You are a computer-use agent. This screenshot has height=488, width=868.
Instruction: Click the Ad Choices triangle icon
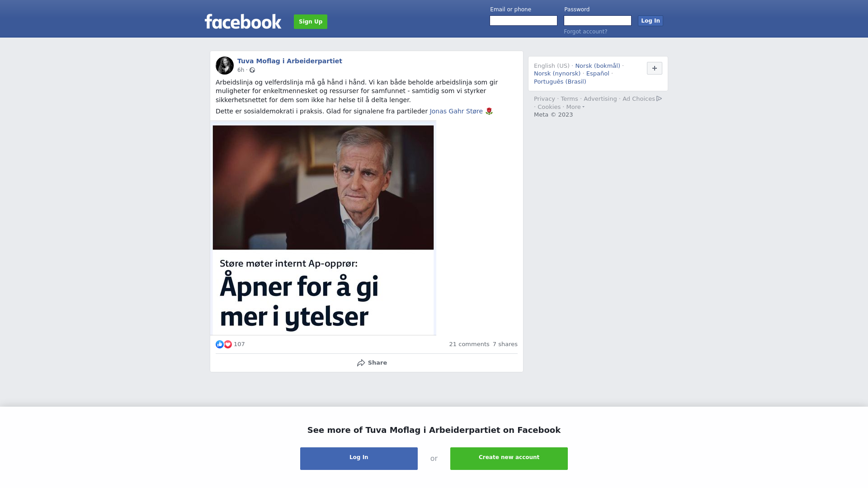click(659, 99)
